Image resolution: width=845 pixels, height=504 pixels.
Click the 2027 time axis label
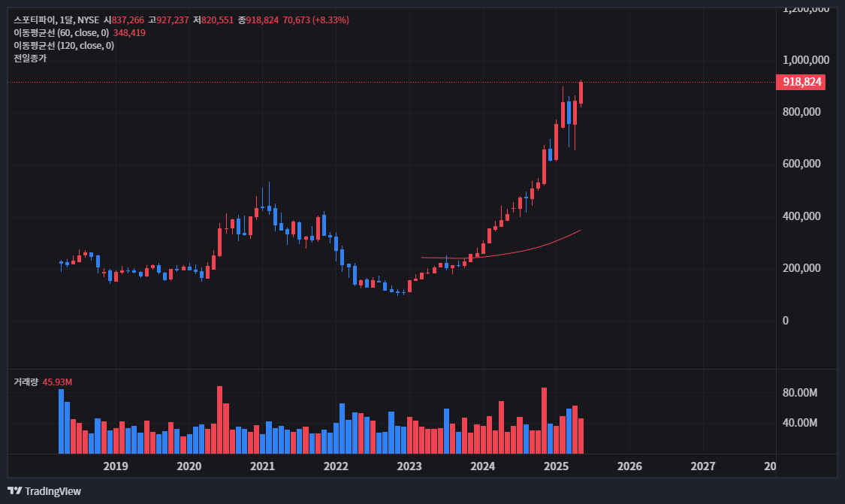703,466
